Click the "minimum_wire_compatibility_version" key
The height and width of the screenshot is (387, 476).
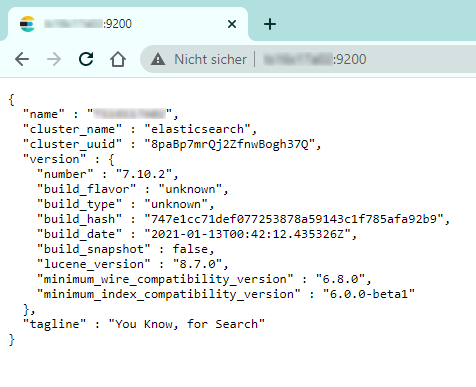pos(165,279)
